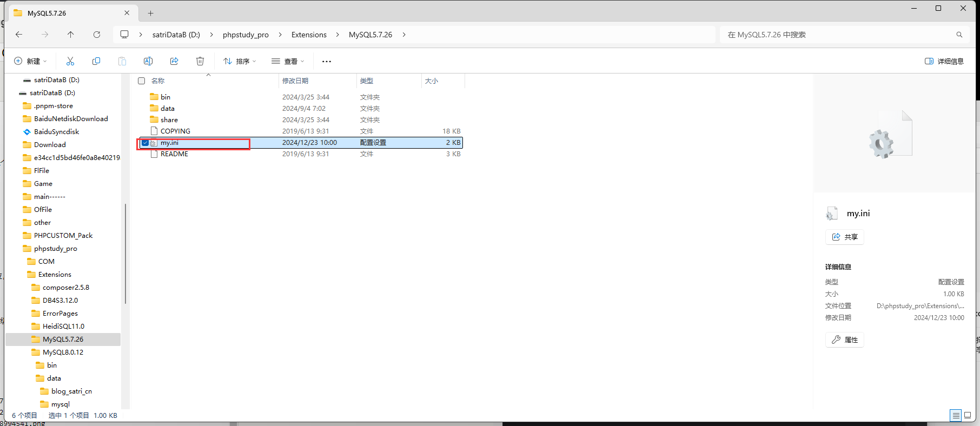
Task: Select the README file name
Action: [x=174, y=154]
